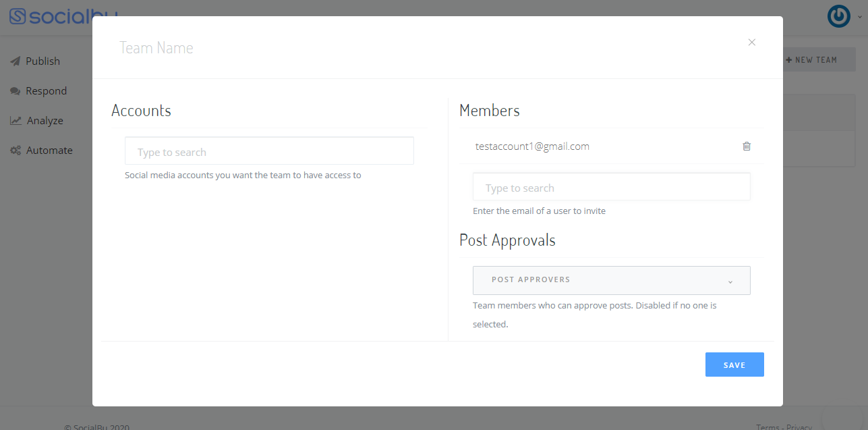The width and height of the screenshot is (868, 430).
Task: Click the paper plane Publish icon
Action: point(15,61)
